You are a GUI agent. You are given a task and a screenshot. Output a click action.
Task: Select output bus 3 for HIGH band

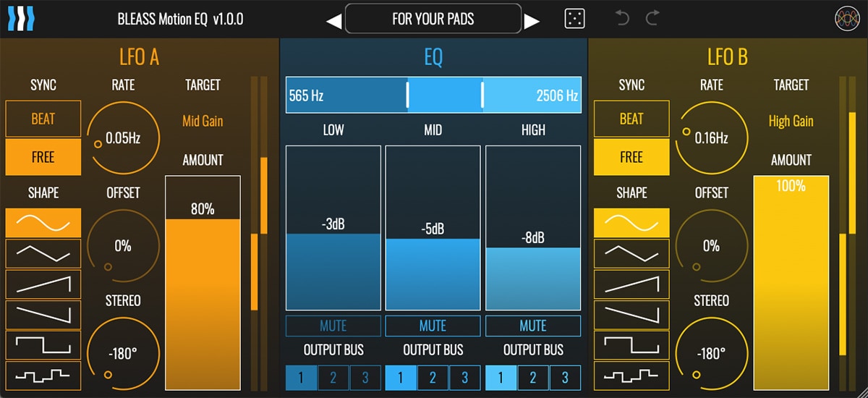565,377
